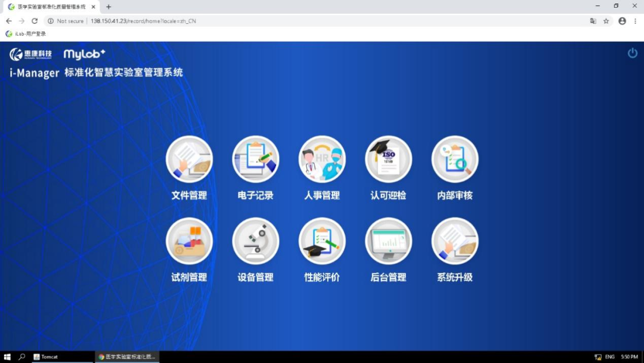
Task: Click the 文件管理 label text
Action: click(189, 195)
